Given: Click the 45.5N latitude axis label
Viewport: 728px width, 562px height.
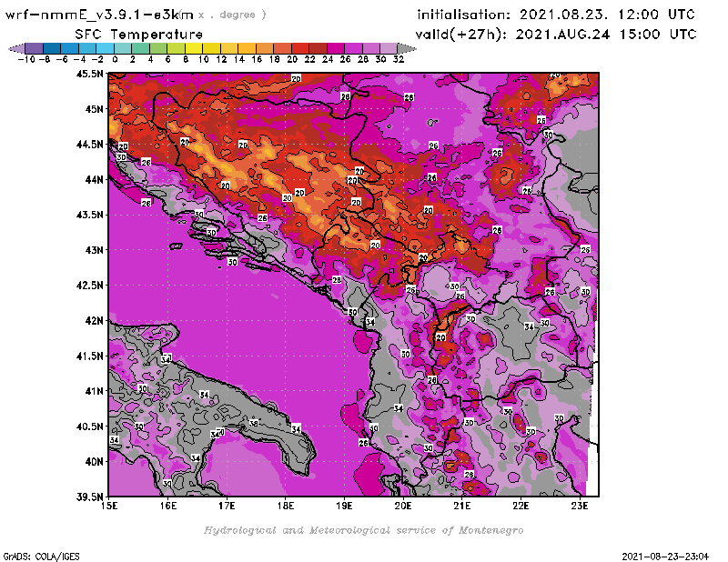Looking at the screenshot, I should [89, 74].
